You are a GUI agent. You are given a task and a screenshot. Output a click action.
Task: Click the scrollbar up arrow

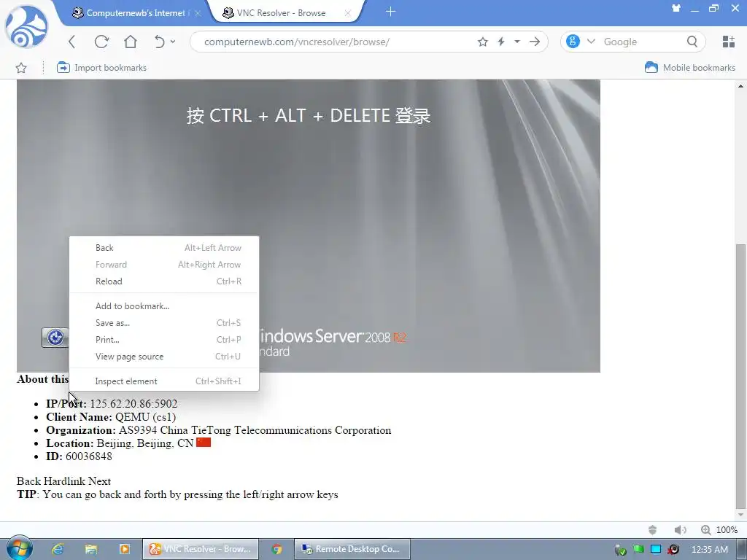740,86
